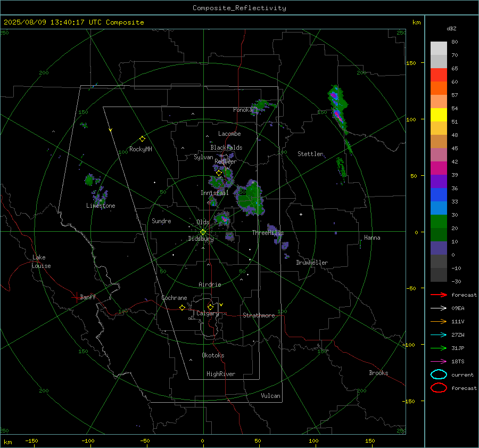Click the Okotoks town label

point(213,355)
